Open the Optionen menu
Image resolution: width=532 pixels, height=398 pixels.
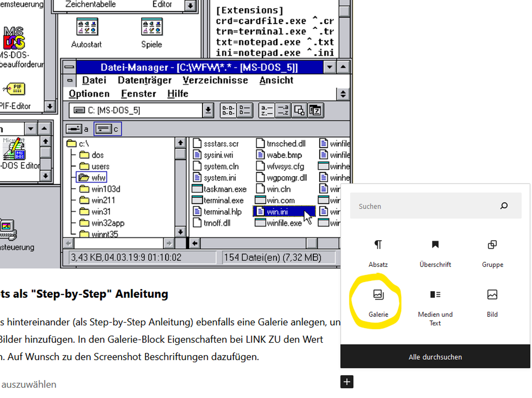point(89,94)
